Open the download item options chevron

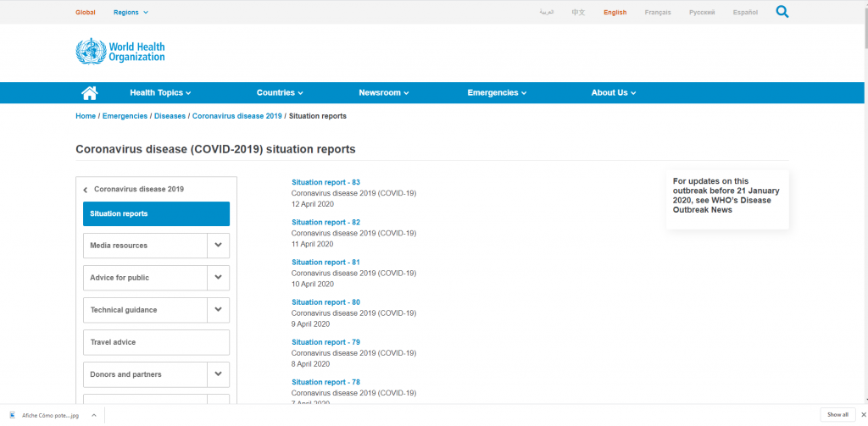94,415
